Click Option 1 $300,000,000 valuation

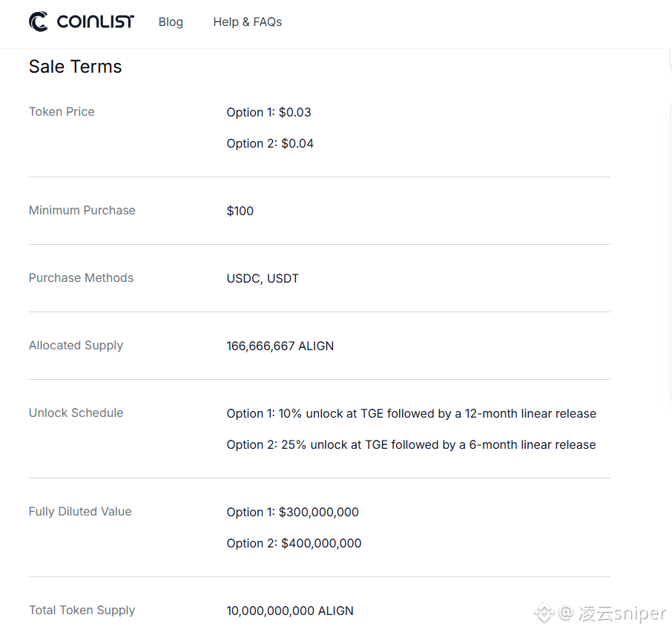pyautogui.click(x=293, y=512)
